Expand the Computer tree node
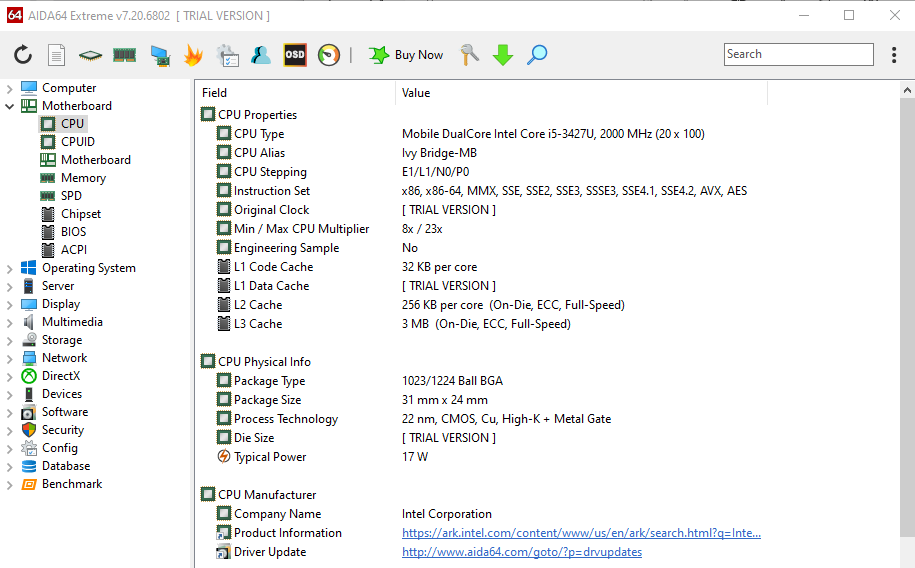The image size is (915, 568). click(x=9, y=89)
